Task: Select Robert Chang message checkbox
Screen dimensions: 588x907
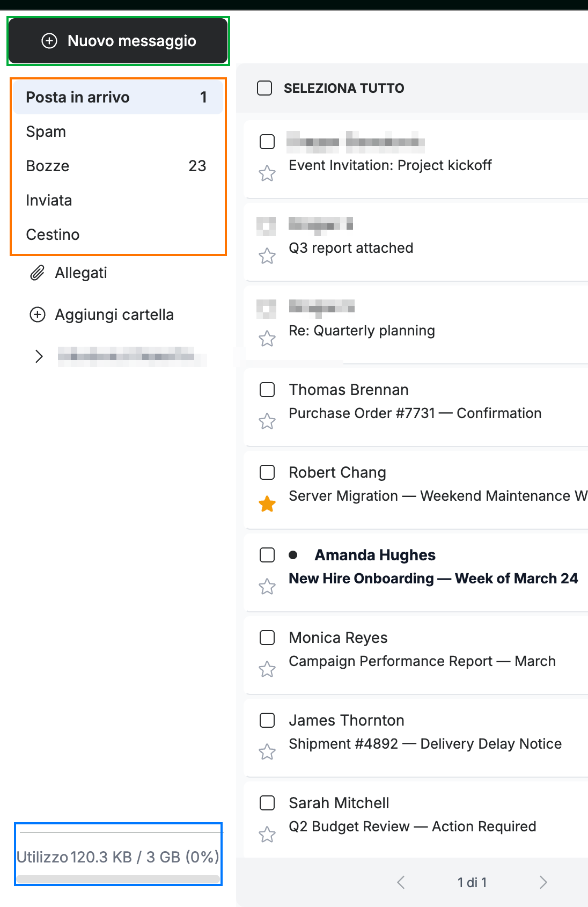Action: coord(267,472)
